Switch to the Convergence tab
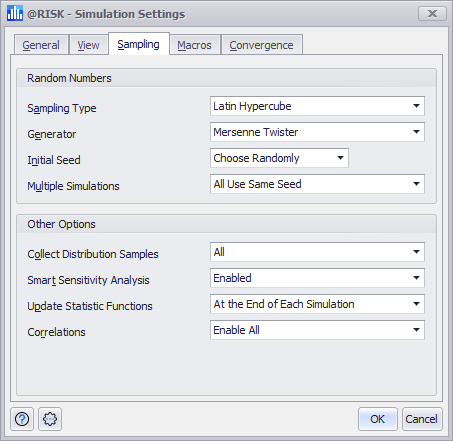453x441 pixels. click(262, 45)
